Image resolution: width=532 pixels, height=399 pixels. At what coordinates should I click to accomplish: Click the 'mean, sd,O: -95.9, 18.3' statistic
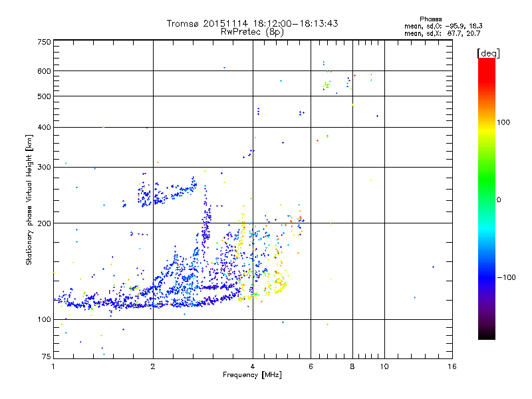(443, 26)
